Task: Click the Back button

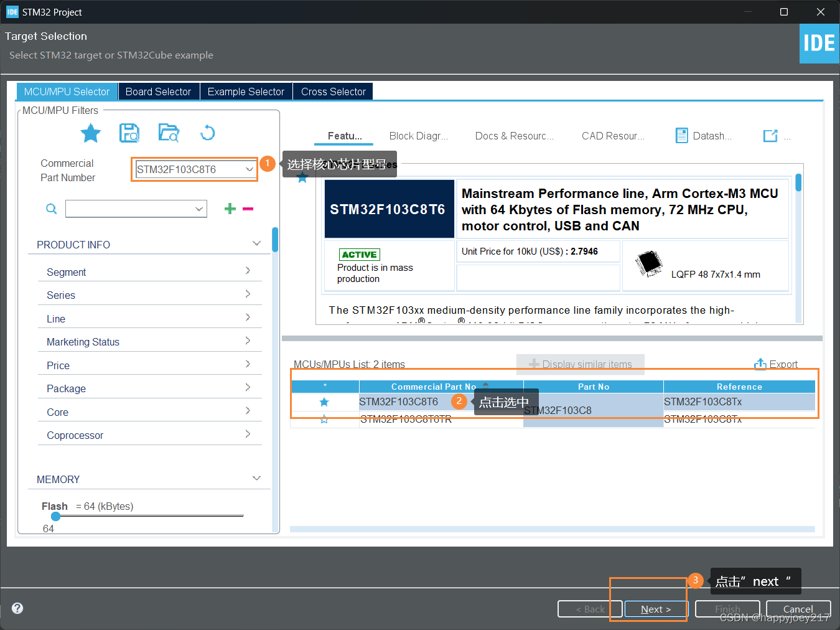Action: click(x=590, y=609)
